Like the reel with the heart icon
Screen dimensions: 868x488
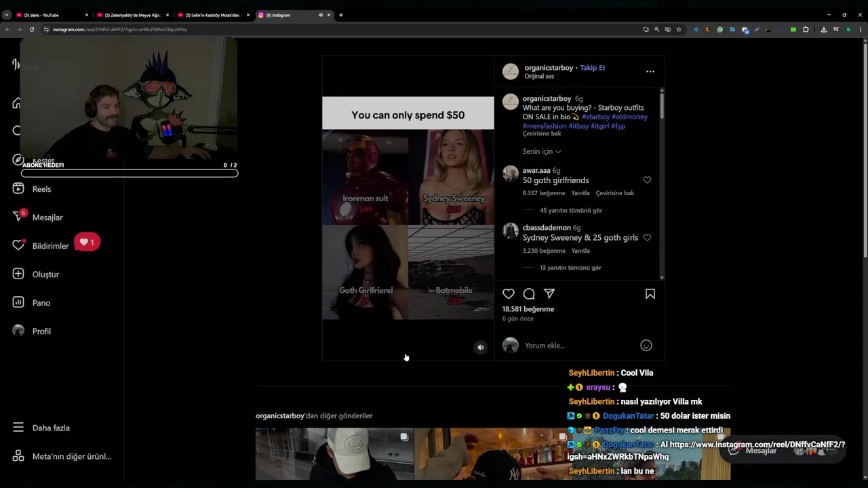coord(509,294)
